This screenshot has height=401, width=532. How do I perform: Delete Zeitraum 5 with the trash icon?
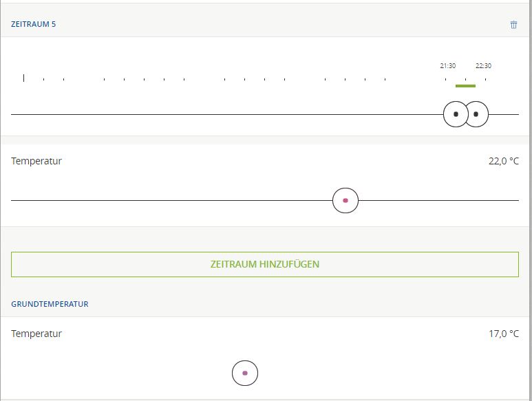513,25
